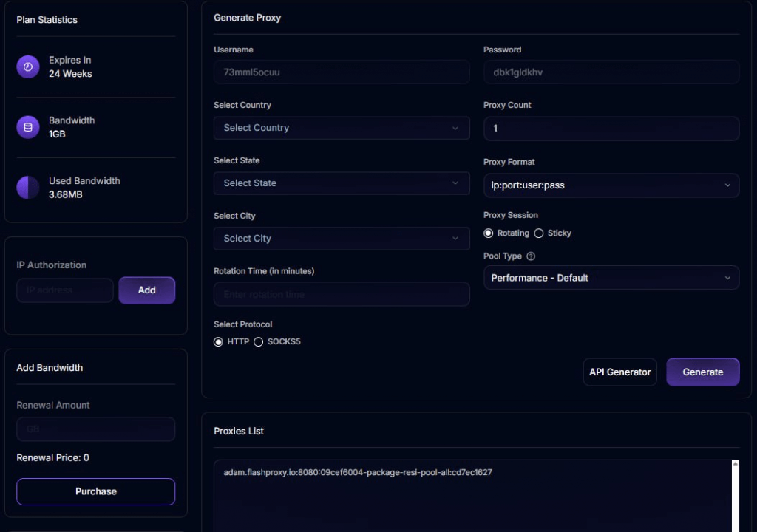Expand the Pool Type Performance dropdown
Viewport: 757px width, 532px height.
[x=611, y=278]
